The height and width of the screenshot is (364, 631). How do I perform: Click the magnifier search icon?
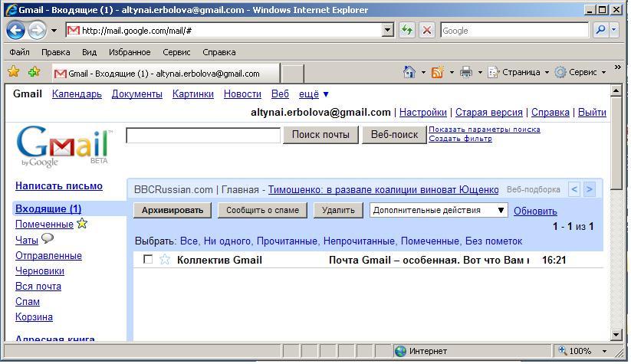coord(600,30)
